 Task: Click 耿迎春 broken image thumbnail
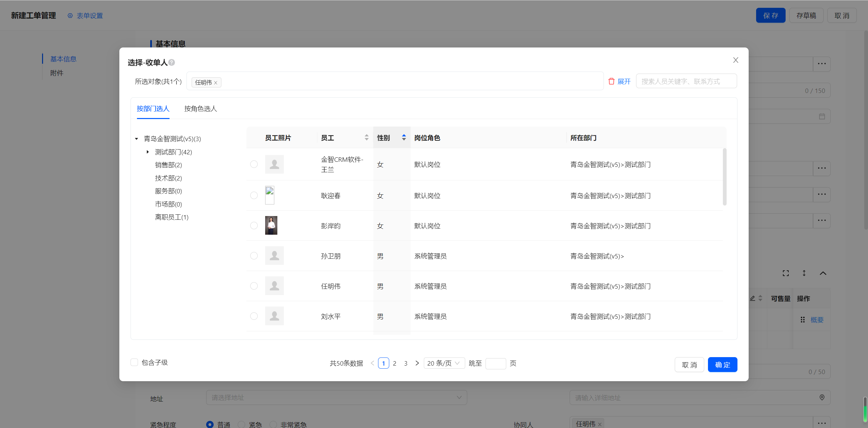[270, 195]
